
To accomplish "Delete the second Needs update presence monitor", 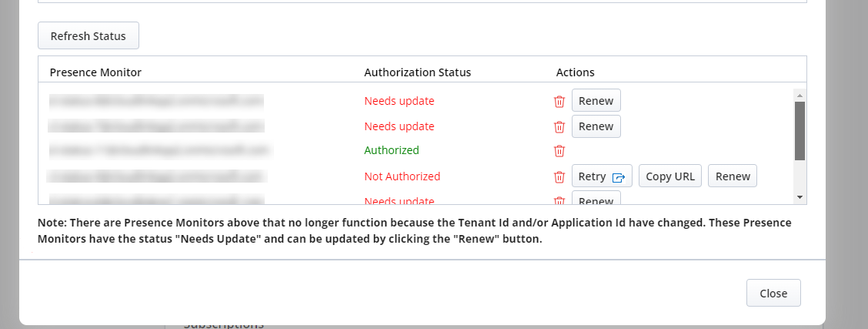I will [x=559, y=126].
